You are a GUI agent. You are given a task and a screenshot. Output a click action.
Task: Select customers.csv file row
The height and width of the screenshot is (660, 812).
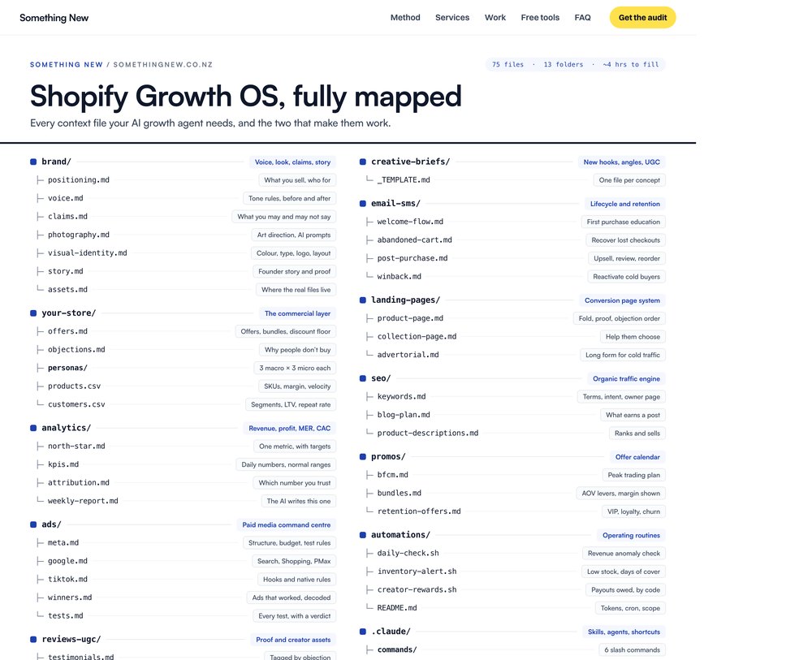click(183, 404)
